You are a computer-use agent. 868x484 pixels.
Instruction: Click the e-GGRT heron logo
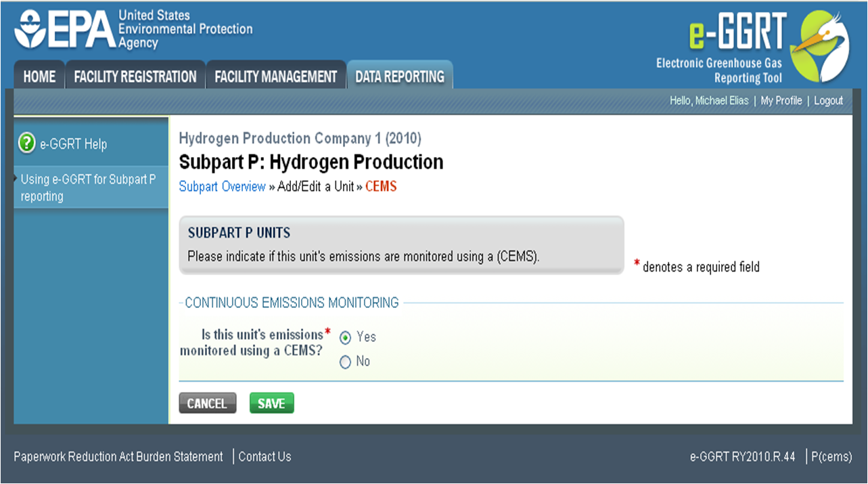coord(821,45)
